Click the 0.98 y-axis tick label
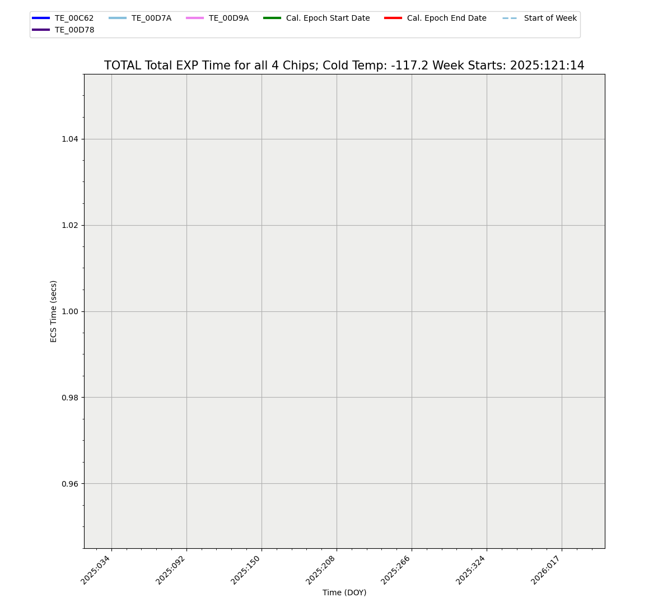672x616 pixels. coord(70,398)
